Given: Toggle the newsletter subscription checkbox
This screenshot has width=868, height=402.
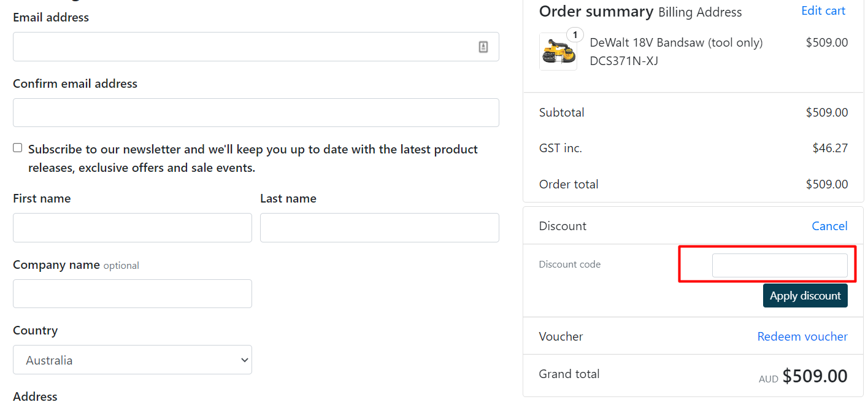Looking at the screenshot, I should 18,148.
